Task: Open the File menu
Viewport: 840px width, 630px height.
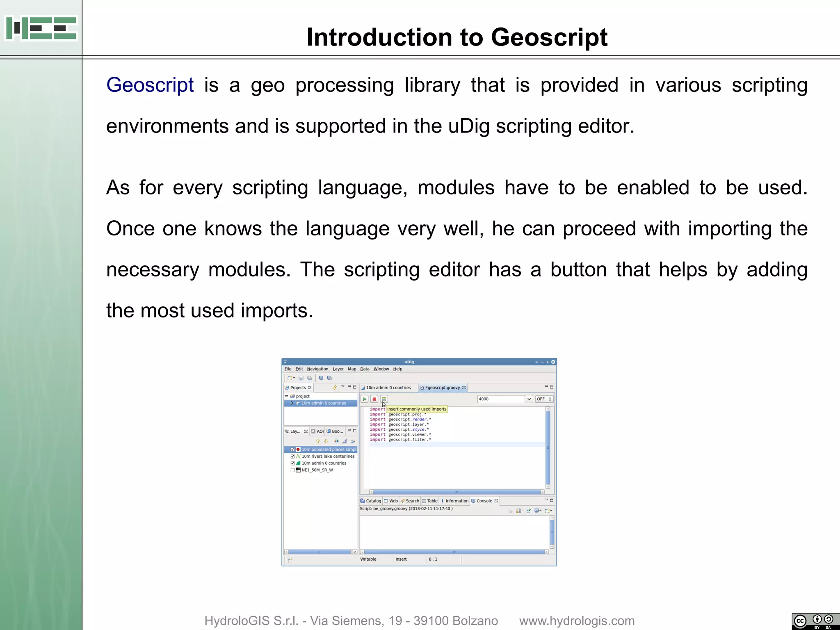Action: pyautogui.click(x=288, y=369)
